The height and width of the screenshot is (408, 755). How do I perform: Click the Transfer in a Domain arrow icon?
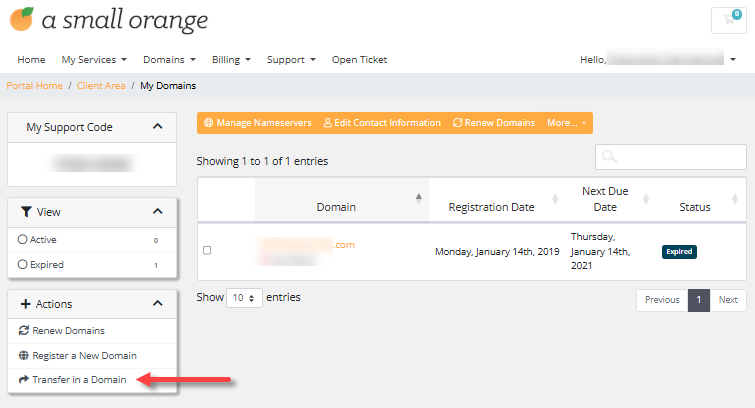pos(24,380)
